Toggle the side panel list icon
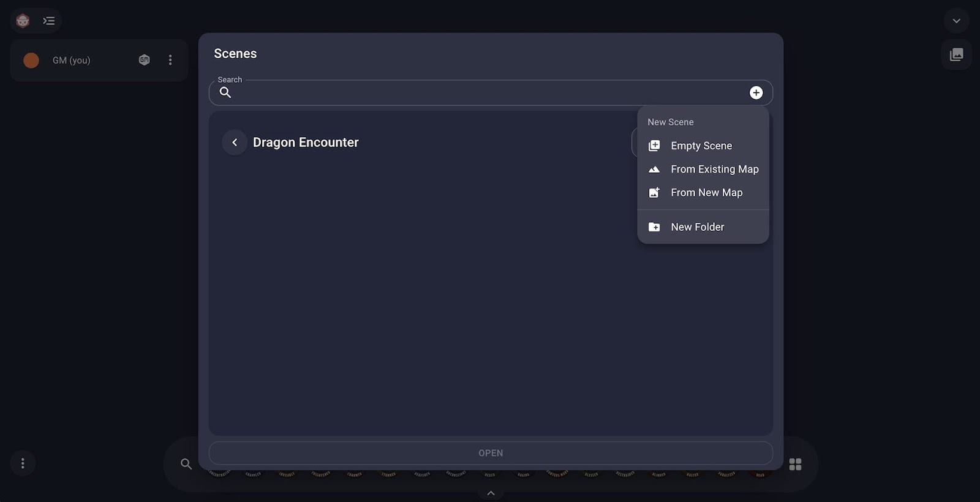Viewport: 980px width, 502px height. 49,21
